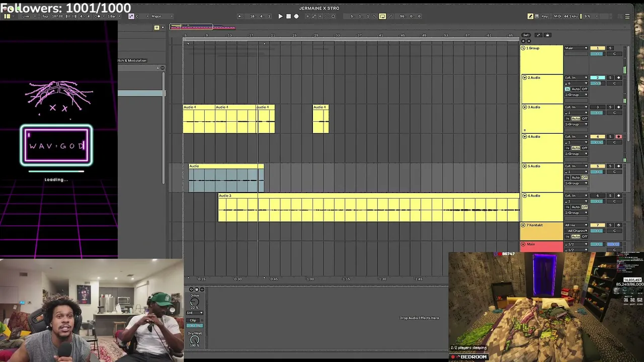Arm the 7 Kontakt track
The height and width of the screenshot is (362, 644).
pyautogui.click(x=618, y=225)
